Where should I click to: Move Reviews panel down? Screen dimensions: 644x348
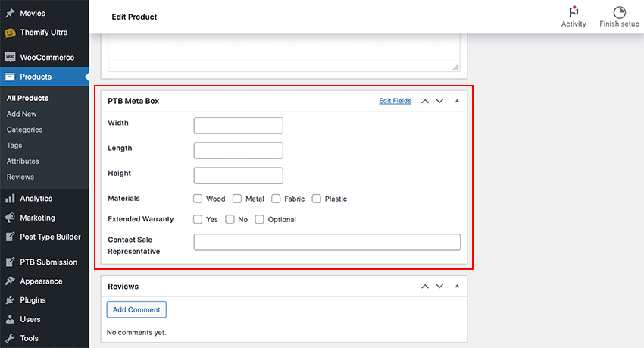click(x=439, y=287)
